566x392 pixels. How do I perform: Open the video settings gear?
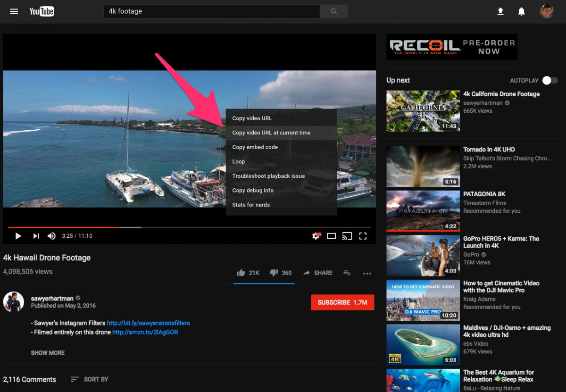(x=315, y=235)
